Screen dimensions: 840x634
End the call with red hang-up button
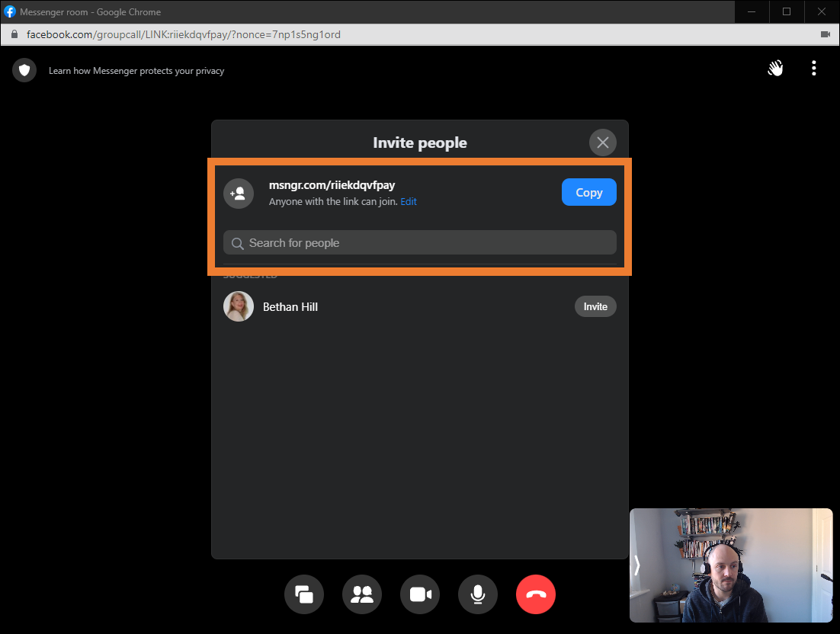536,594
